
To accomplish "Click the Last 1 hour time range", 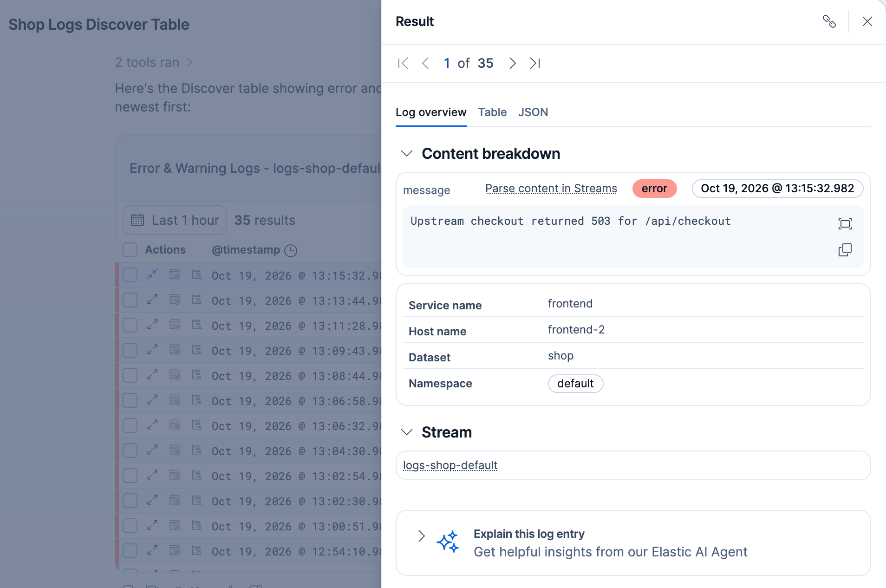I will click(x=175, y=220).
